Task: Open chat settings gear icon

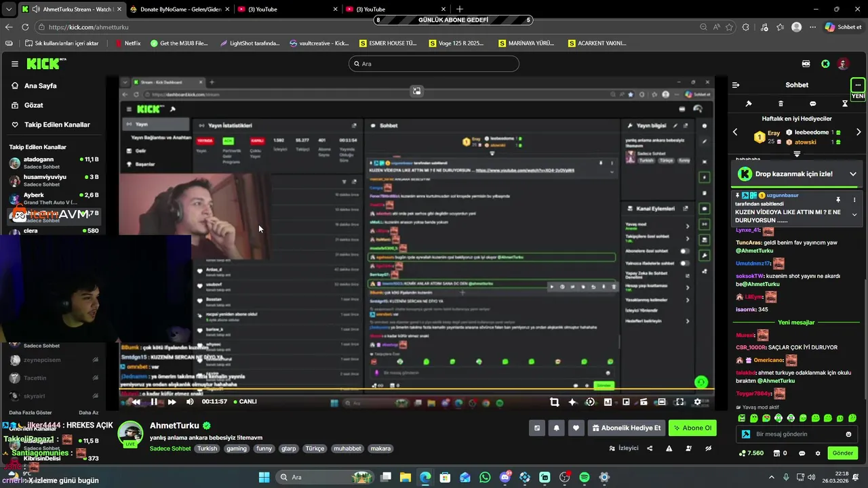Action: point(818,453)
